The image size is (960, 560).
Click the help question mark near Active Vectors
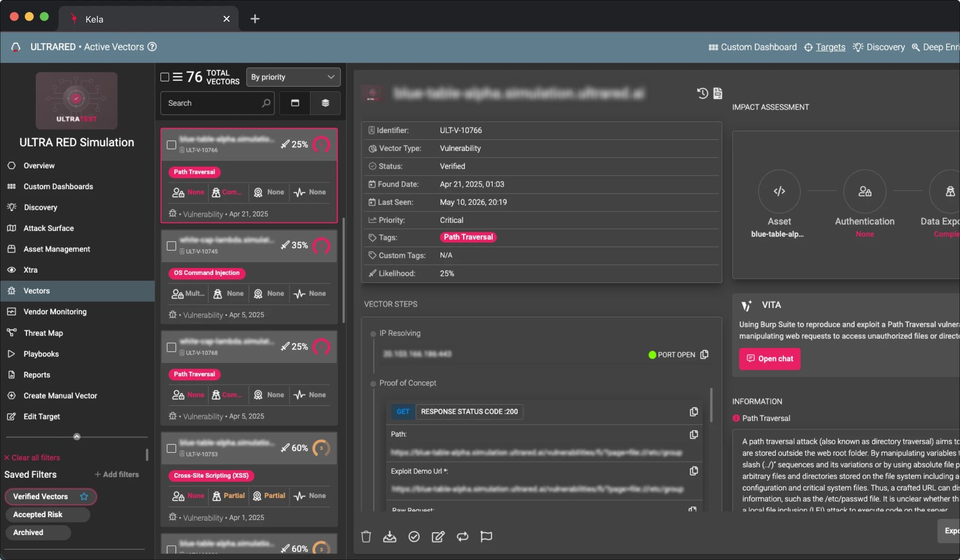point(152,47)
